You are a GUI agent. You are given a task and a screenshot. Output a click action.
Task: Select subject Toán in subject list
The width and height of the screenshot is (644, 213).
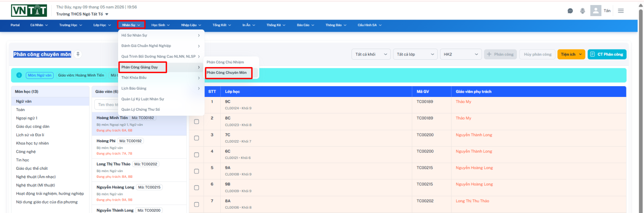coord(50,110)
